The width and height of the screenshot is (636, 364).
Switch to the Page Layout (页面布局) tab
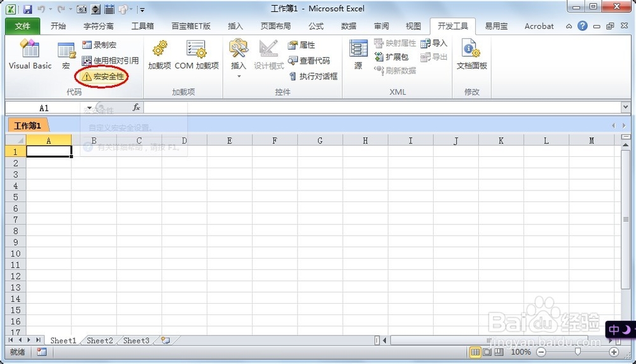(275, 26)
